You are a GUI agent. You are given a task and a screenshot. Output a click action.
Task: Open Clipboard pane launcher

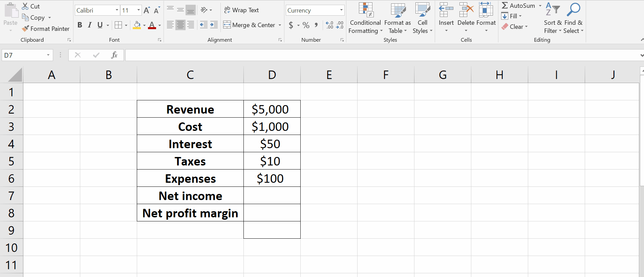pos(69,40)
